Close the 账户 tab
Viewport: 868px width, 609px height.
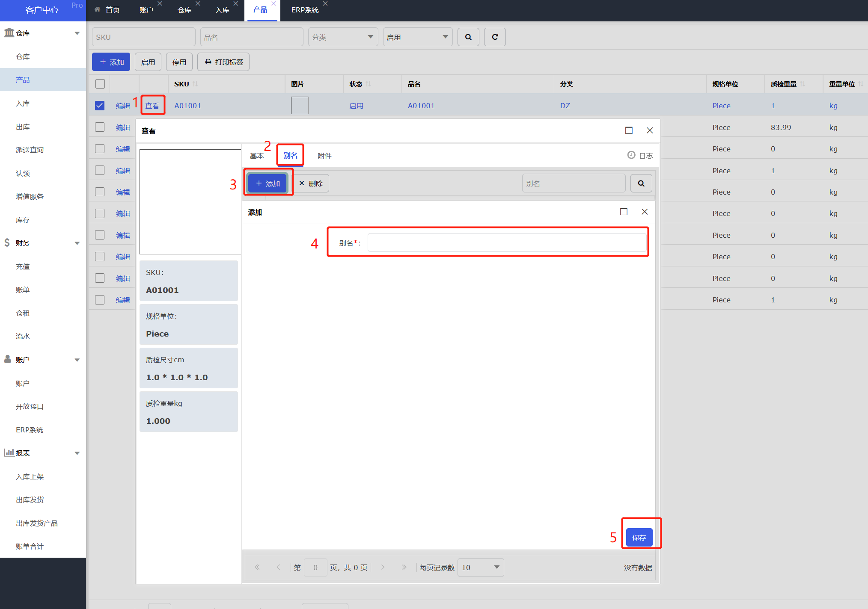[x=160, y=3]
